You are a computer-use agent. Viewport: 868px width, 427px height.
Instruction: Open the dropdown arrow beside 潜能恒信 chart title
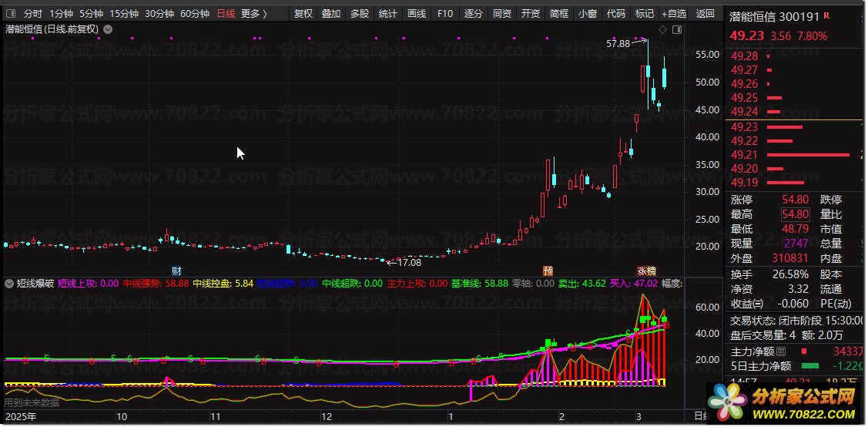pos(107,29)
